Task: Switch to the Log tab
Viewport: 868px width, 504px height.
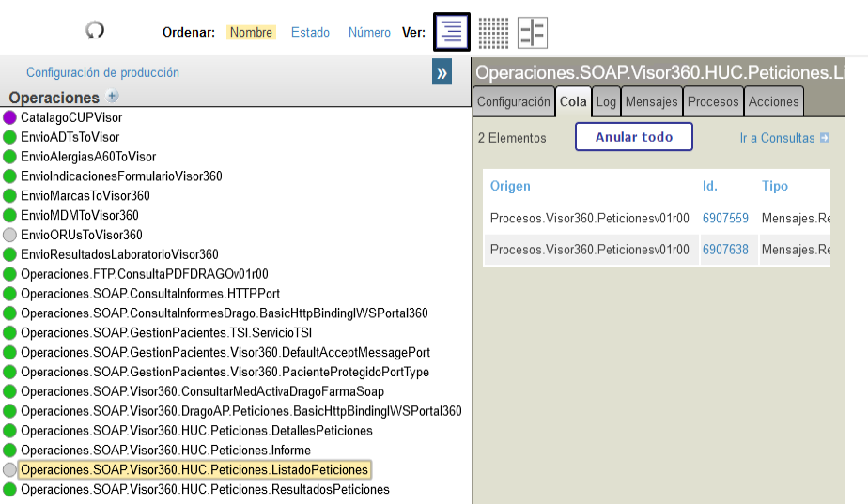Action: coord(606,101)
